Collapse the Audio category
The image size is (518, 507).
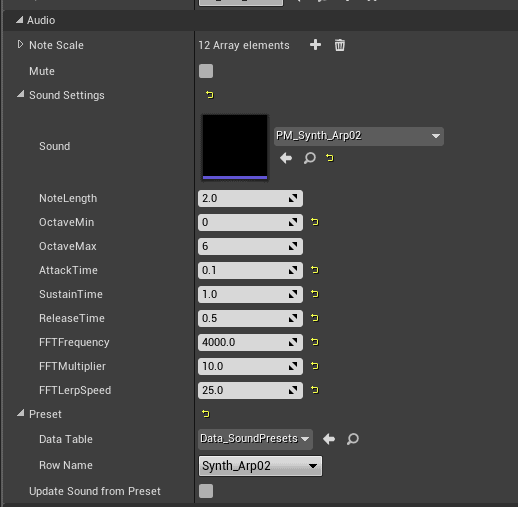point(20,20)
